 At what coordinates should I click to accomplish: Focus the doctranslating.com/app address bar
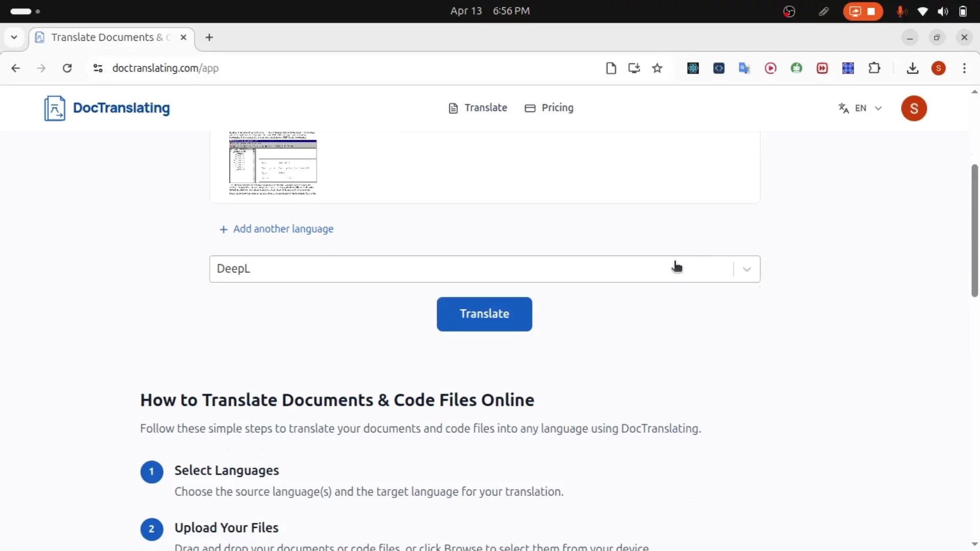pos(165,68)
